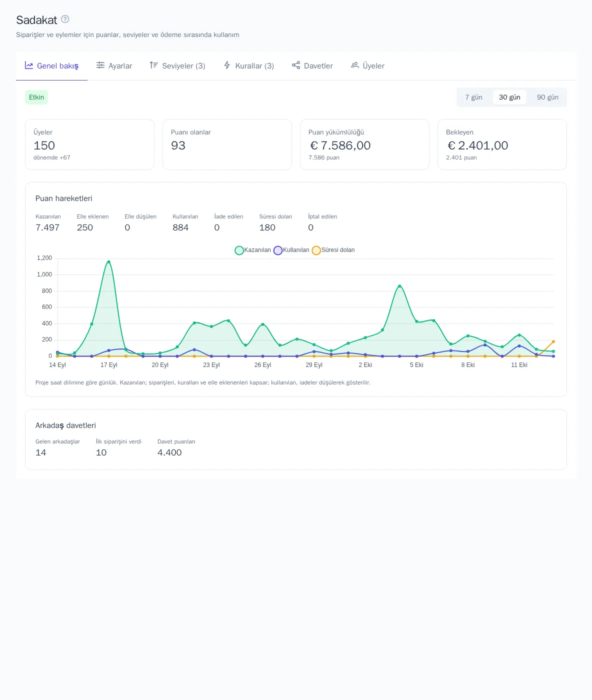Go to the Kurallar (3) tab
592x700 pixels.
[249, 66]
